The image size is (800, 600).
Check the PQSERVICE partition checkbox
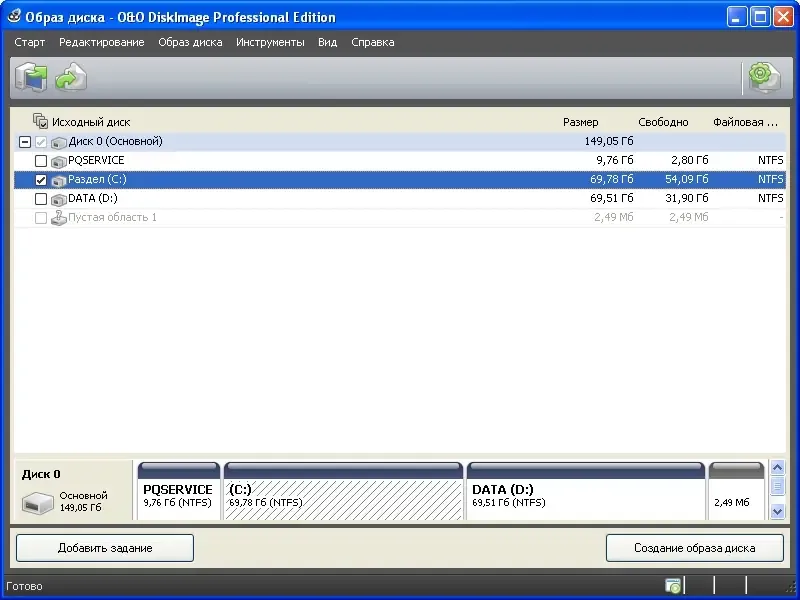tap(41, 161)
